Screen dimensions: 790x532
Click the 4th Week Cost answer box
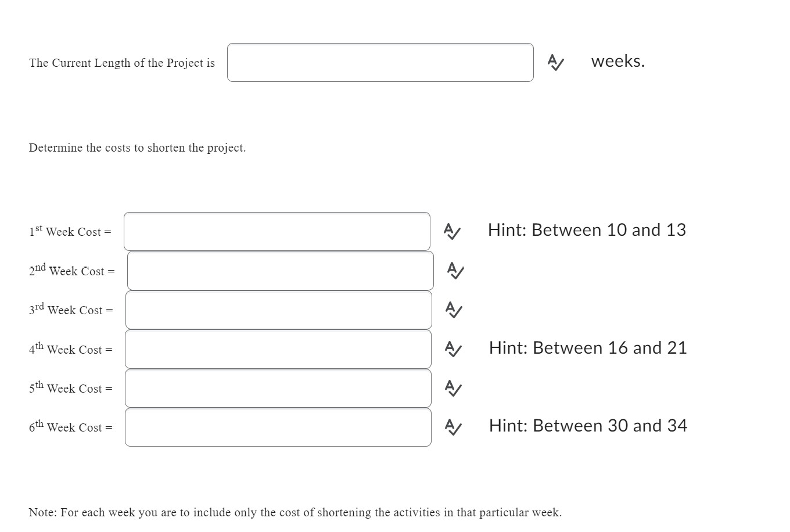pos(278,349)
